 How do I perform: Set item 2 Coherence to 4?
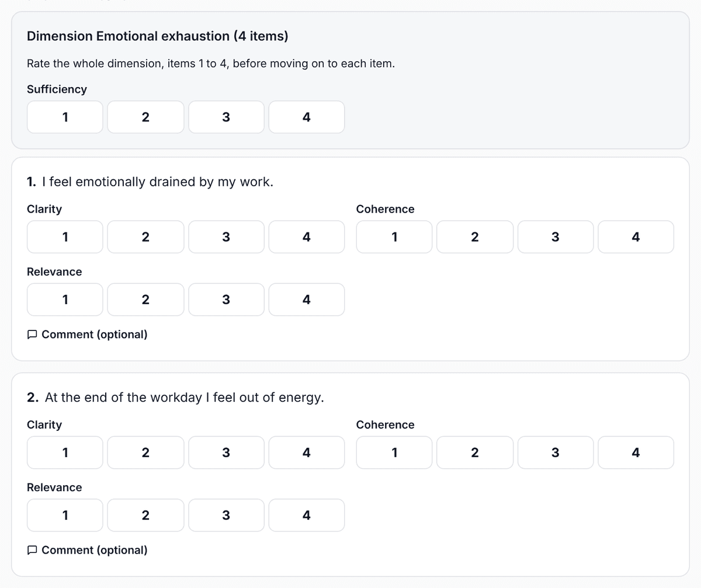click(x=636, y=453)
